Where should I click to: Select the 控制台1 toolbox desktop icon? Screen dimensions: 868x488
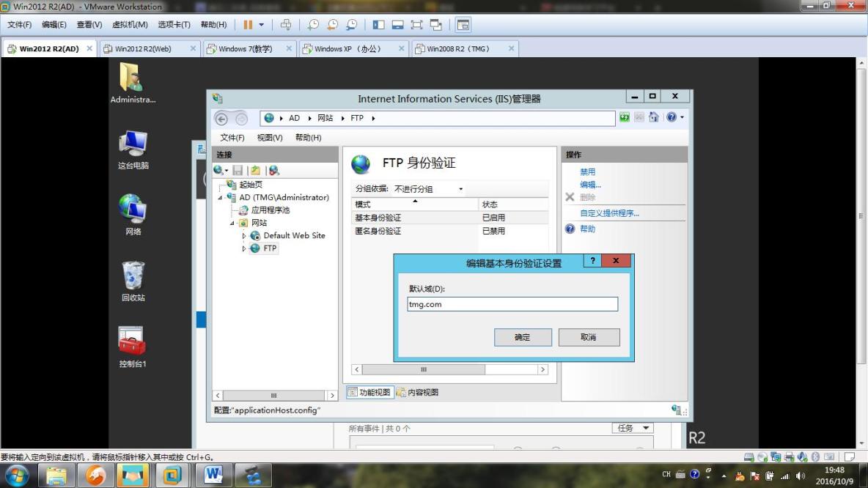point(133,347)
